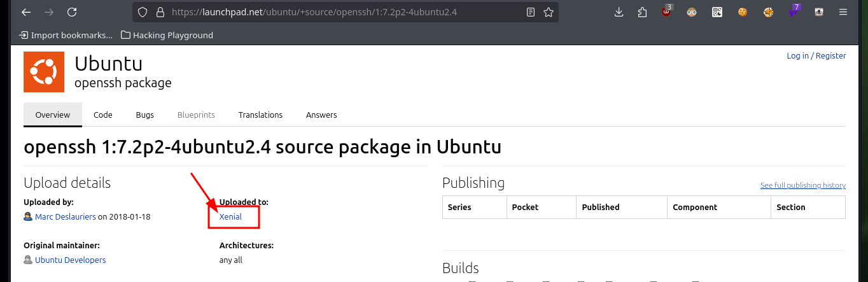Click Log in / Register
The width and height of the screenshot is (868, 282).
coord(816,56)
